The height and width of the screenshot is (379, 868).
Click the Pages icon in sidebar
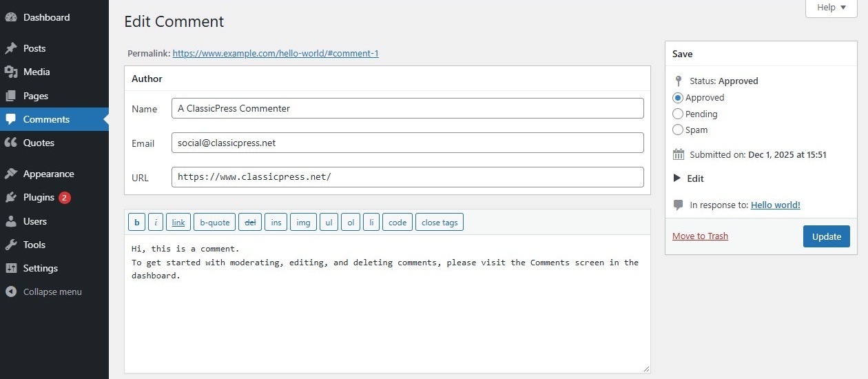point(11,96)
